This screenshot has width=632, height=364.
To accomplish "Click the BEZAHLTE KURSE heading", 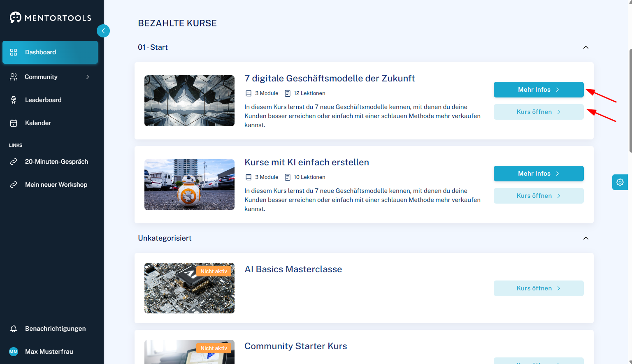I will click(x=177, y=23).
